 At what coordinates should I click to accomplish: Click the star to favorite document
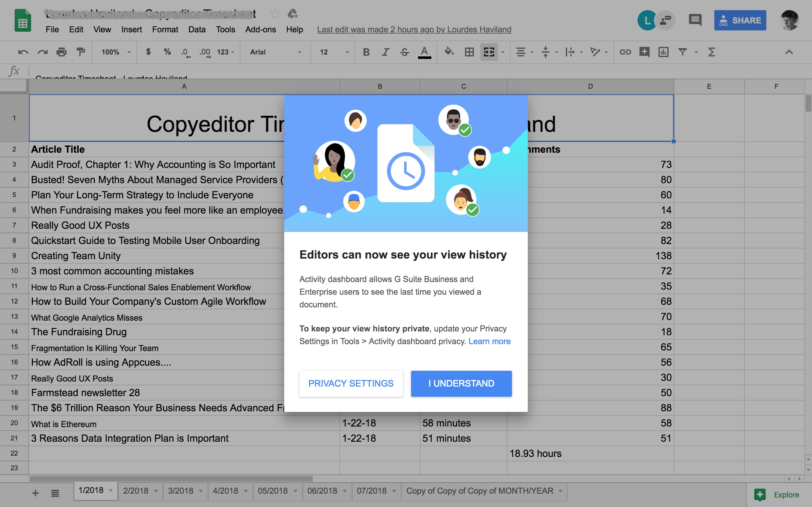[275, 14]
